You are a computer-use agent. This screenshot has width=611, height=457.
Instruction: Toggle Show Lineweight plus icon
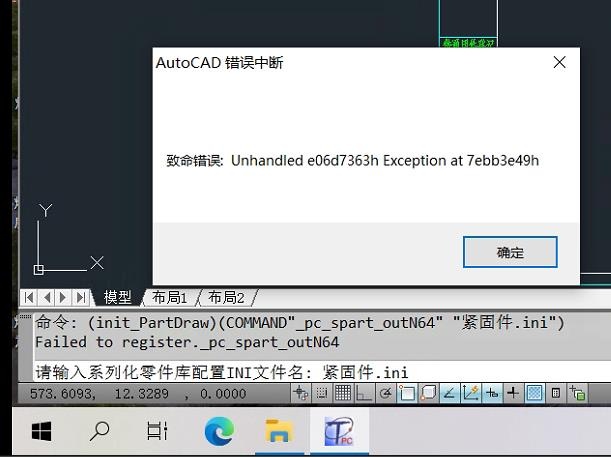point(513,393)
